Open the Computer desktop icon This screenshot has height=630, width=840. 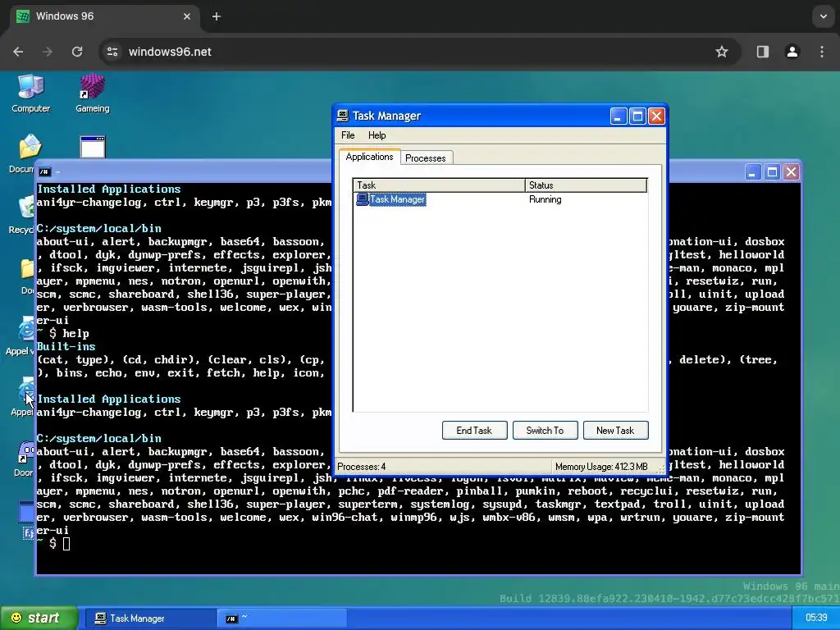30,94
